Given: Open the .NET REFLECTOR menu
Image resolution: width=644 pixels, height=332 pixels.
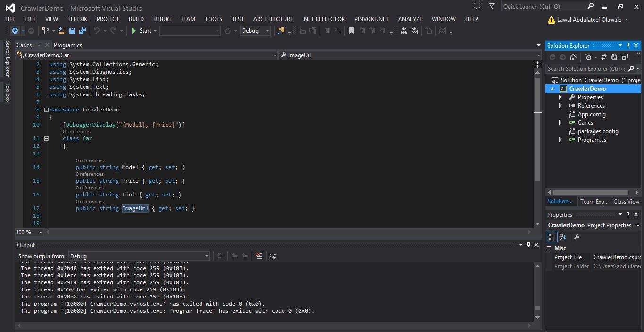Looking at the screenshot, I should (324, 19).
